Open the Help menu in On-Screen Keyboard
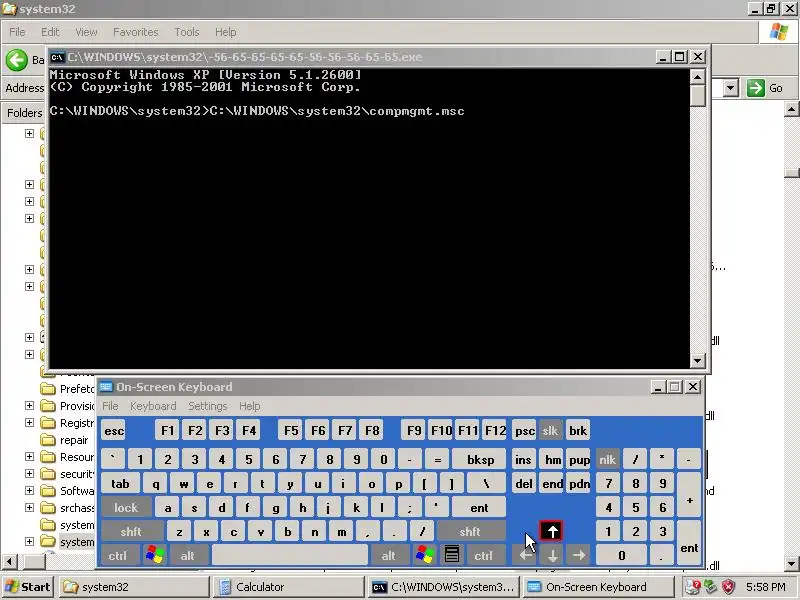The height and width of the screenshot is (600, 800). 249,406
